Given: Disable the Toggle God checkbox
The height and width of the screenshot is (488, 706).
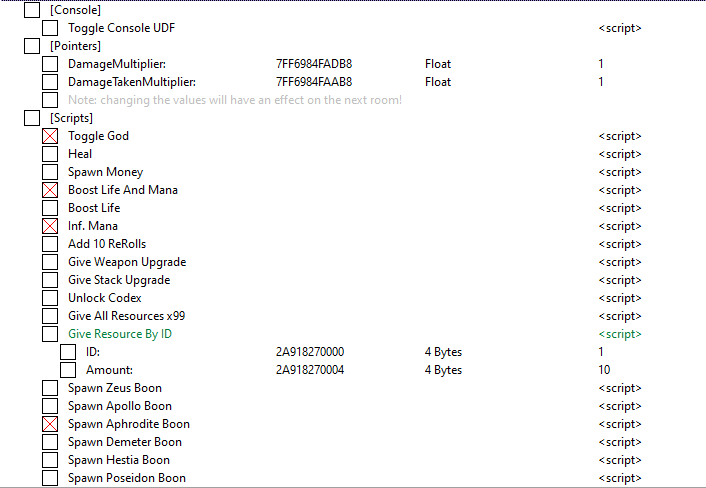Looking at the screenshot, I should [x=50, y=136].
